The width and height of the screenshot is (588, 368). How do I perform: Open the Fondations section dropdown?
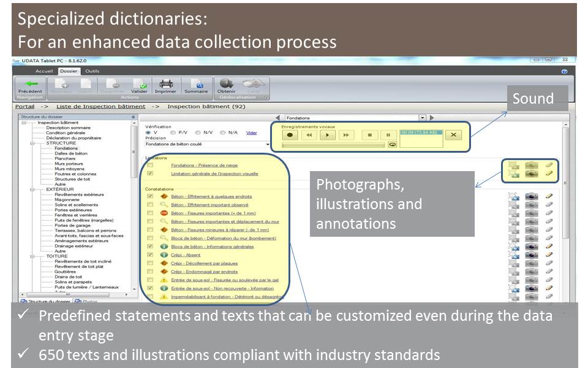tap(422, 118)
